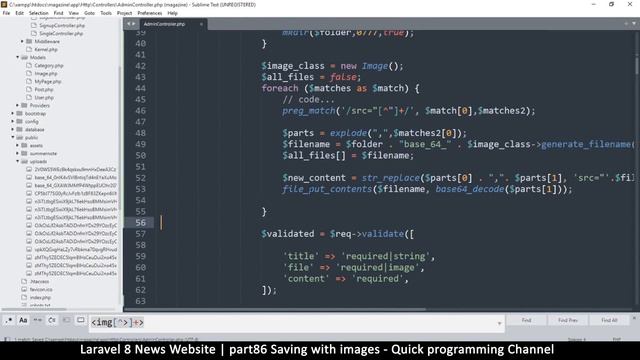The image size is (640, 360).
Task: Open the .htaccess file
Action: tap(40, 282)
